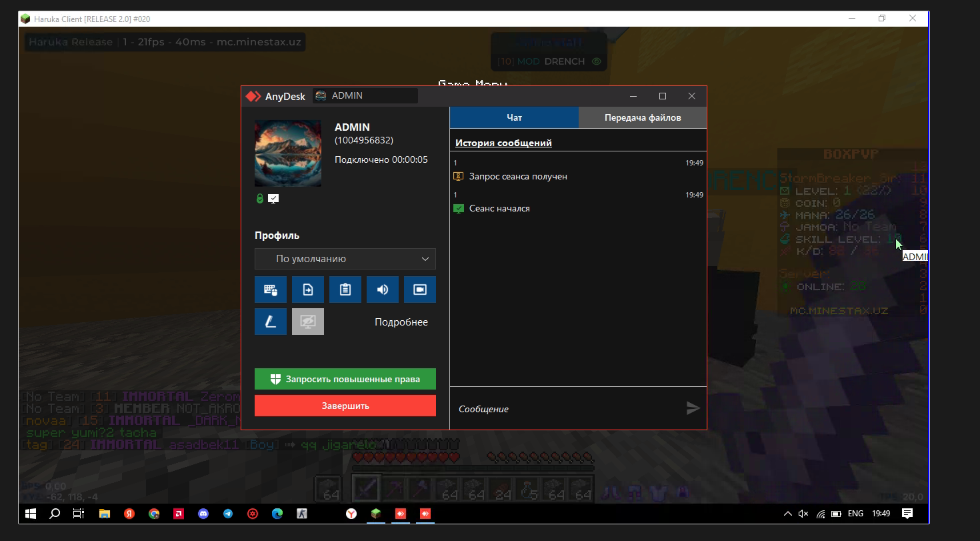Open the file transfer icon in session controls
980x541 pixels.
308,290
